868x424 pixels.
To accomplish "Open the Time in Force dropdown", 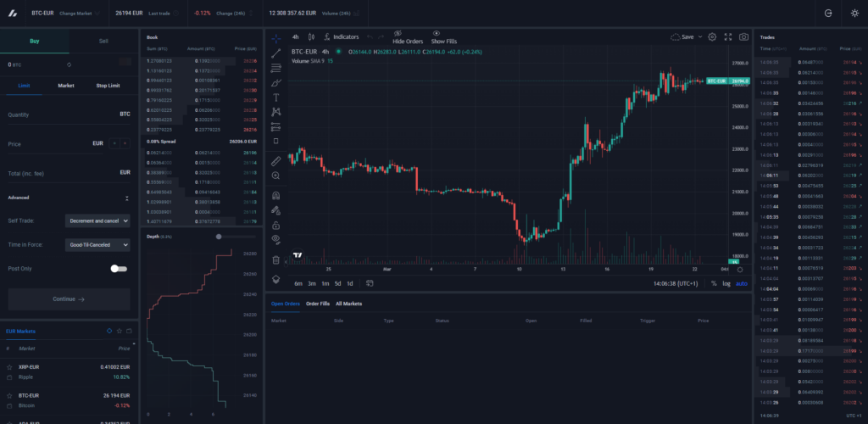I will (97, 245).
